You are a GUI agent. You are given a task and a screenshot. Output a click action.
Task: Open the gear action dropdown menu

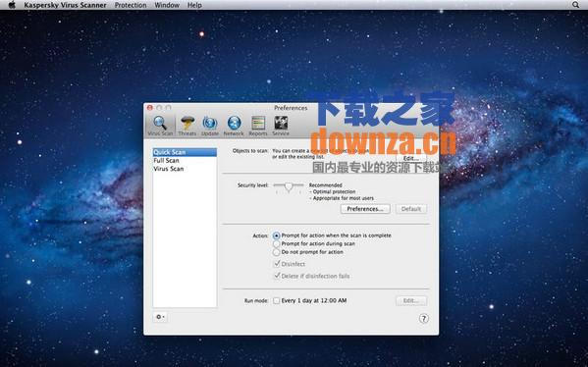(160, 317)
